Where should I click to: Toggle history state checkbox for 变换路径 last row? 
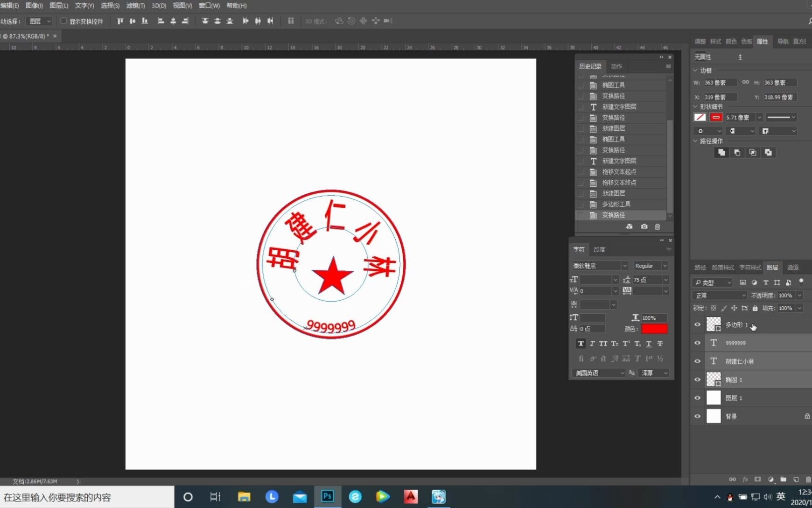point(581,215)
